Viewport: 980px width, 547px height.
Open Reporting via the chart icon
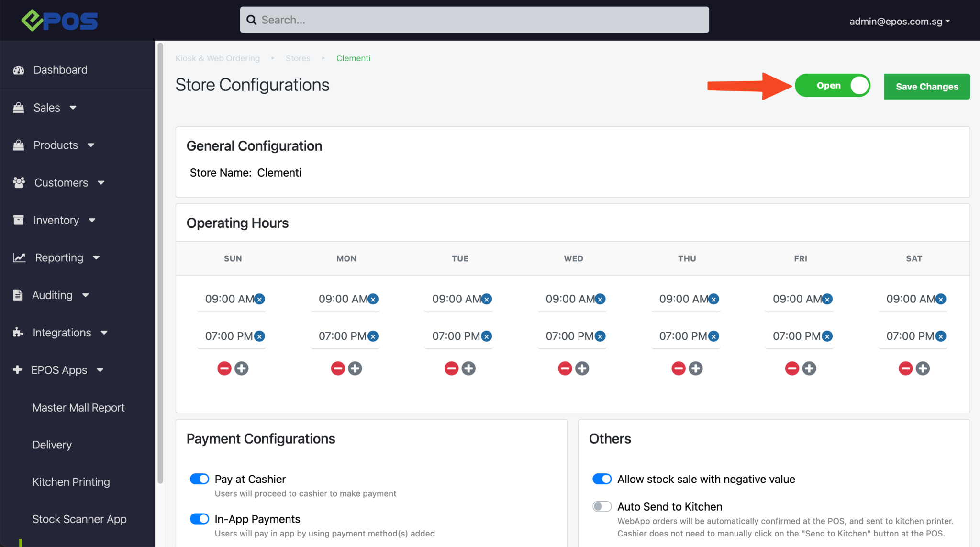pyautogui.click(x=19, y=257)
